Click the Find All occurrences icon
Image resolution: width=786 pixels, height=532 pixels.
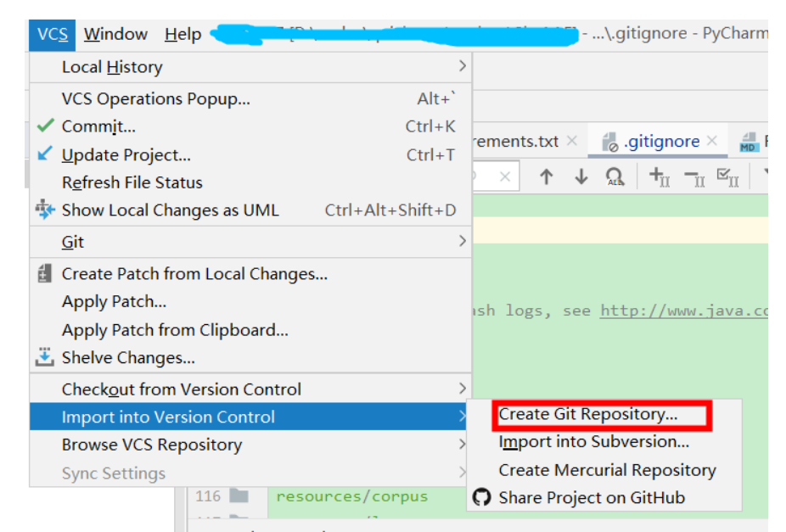pos(615,176)
